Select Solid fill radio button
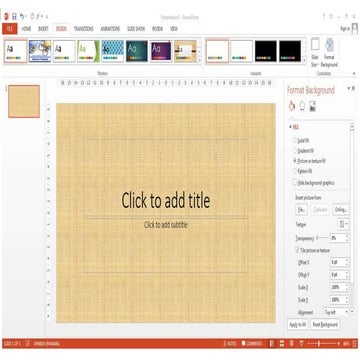 pos(294,141)
